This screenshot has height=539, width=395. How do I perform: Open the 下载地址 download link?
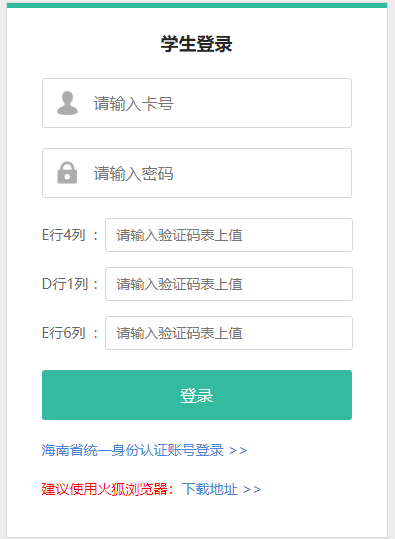pos(209,489)
